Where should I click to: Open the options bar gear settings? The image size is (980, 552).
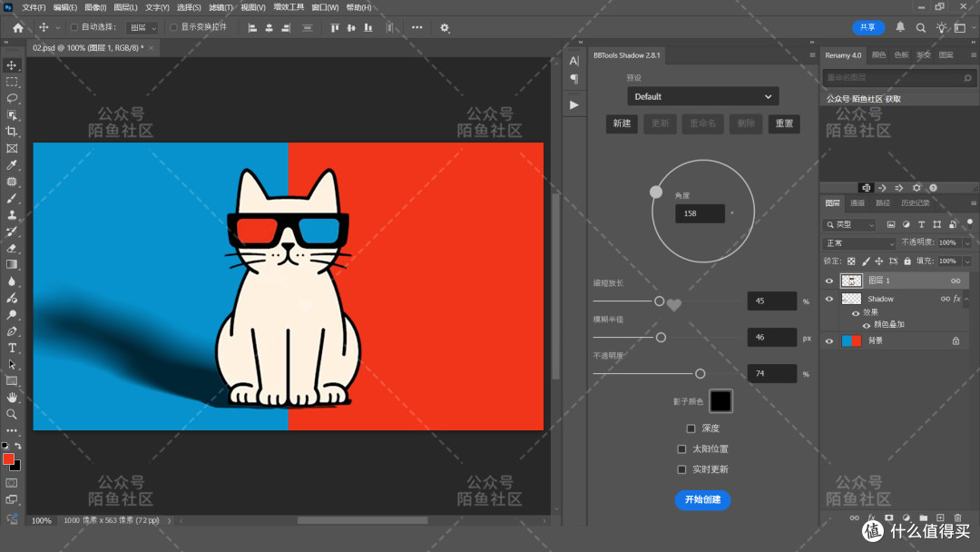(445, 27)
